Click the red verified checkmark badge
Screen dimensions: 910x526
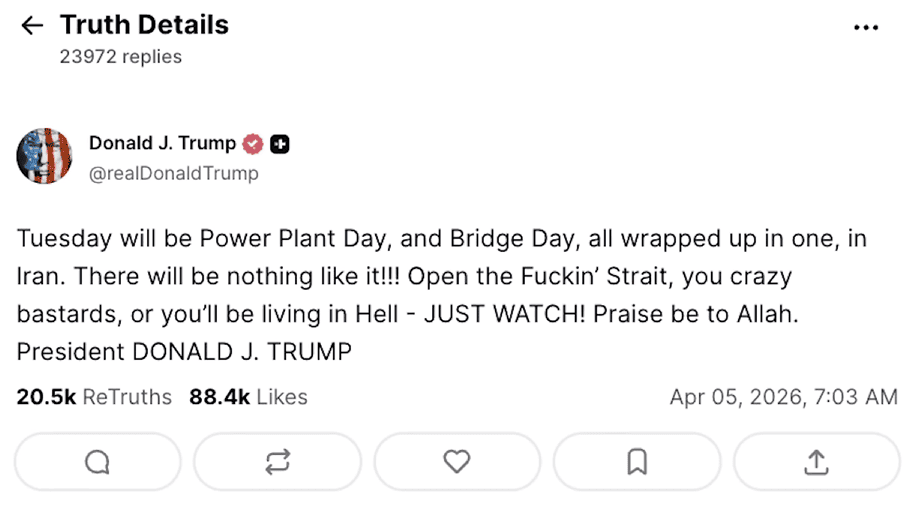254,144
